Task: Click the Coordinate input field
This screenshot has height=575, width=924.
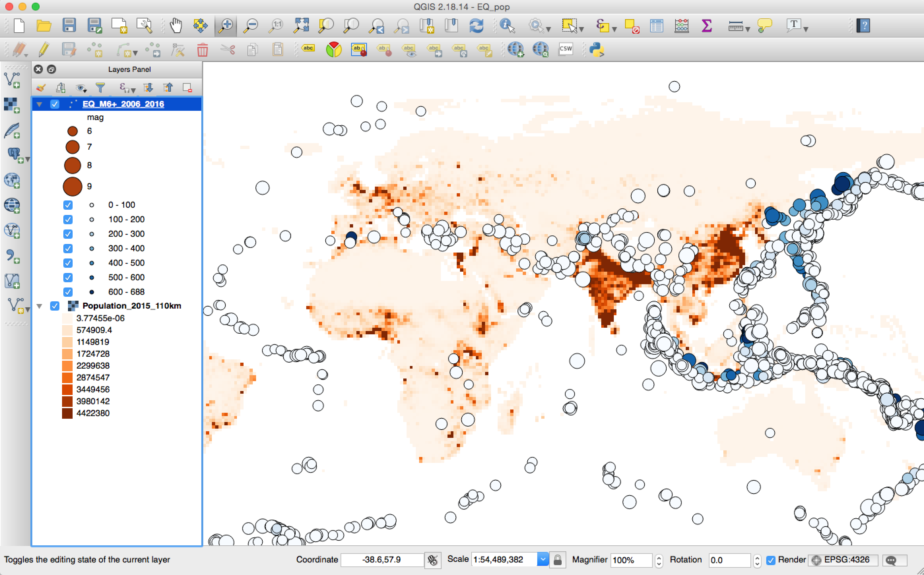Action: (382, 560)
